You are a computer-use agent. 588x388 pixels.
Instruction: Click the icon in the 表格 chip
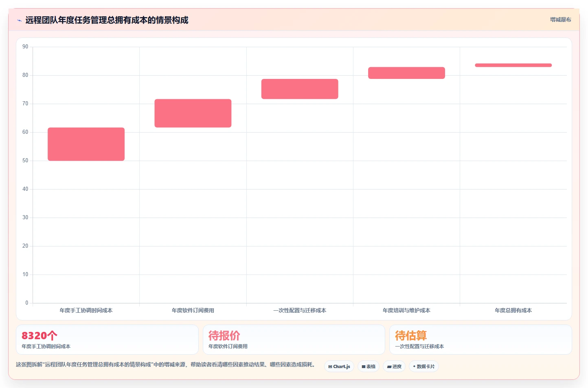(x=364, y=366)
